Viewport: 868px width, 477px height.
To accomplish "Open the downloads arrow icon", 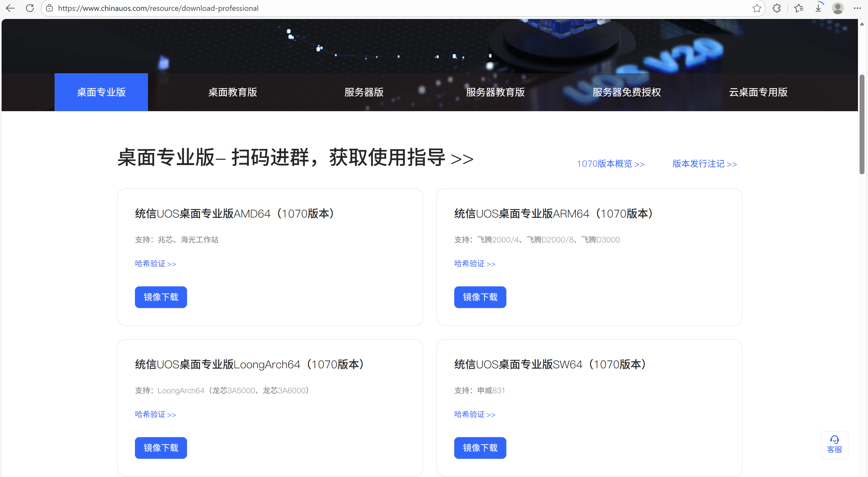I will (818, 8).
